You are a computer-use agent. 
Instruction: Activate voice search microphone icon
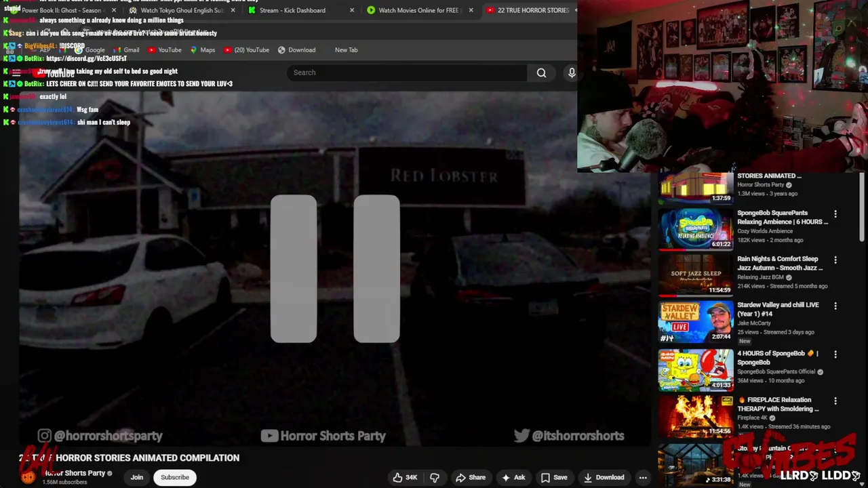click(x=572, y=73)
